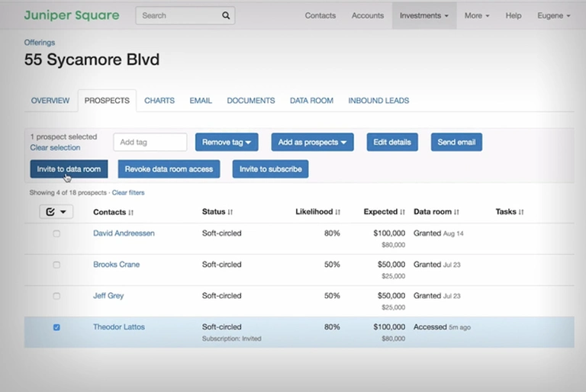Sort by Status column sort icon
This screenshot has width=586, height=392.
[x=230, y=212]
